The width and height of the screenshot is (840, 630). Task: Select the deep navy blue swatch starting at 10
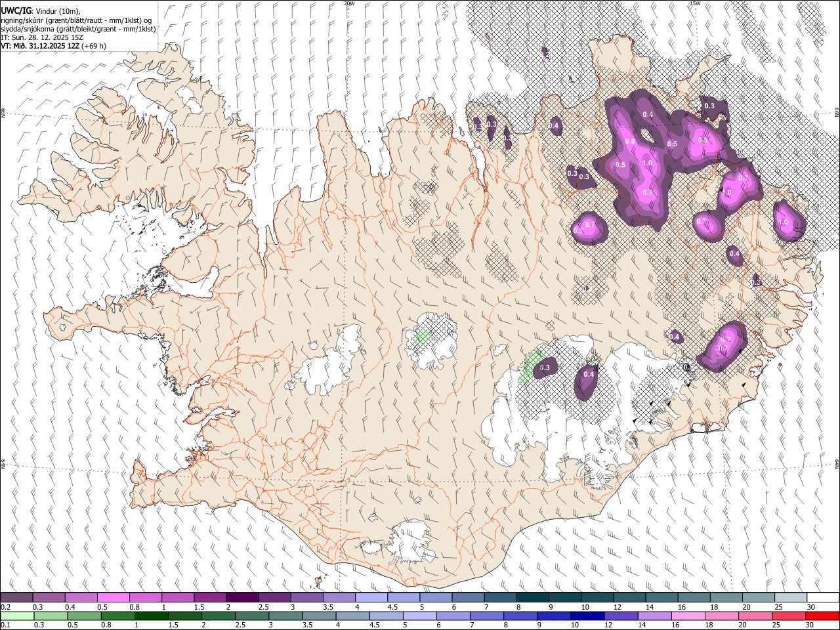(587, 616)
